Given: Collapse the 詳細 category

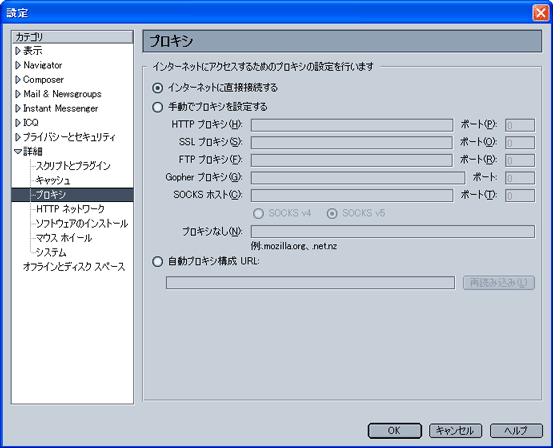Looking at the screenshot, I should [18, 152].
